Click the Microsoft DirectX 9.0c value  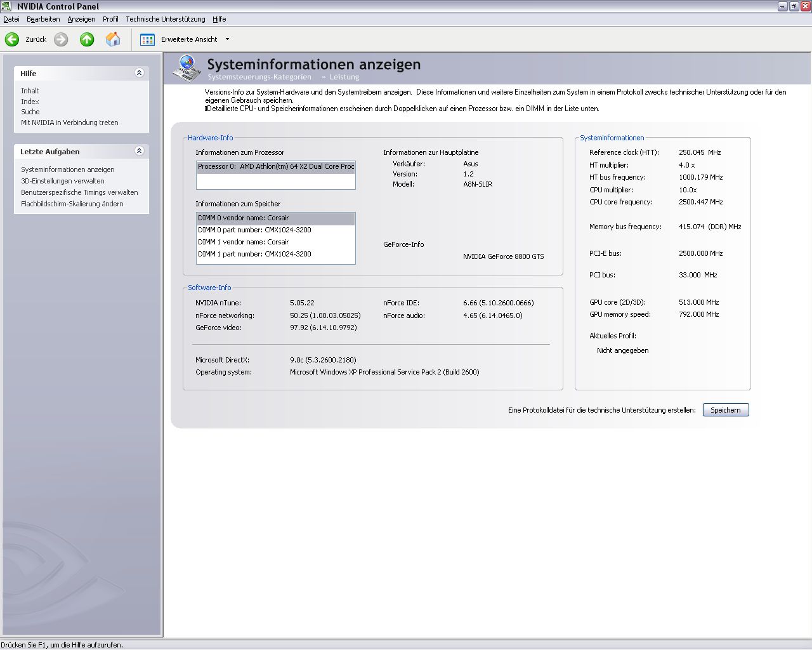323,360
